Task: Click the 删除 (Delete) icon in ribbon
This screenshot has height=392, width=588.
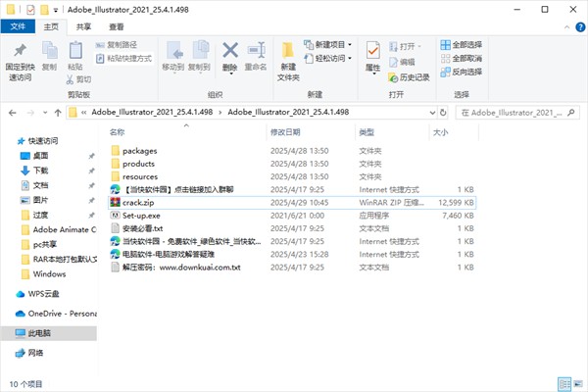Action: pyautogui.click(x=230, y=55)
